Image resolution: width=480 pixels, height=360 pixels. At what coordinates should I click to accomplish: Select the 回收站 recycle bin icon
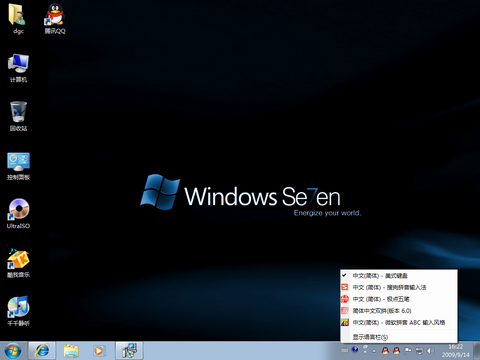[x=18, y=117]
